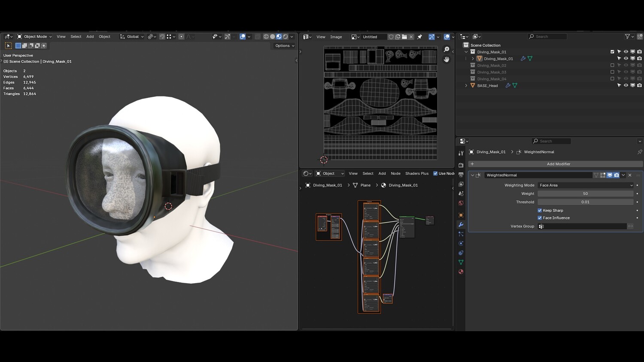Open the Image menu in UV editor
Screen dimensions: 644x362
tap(336, 37)
